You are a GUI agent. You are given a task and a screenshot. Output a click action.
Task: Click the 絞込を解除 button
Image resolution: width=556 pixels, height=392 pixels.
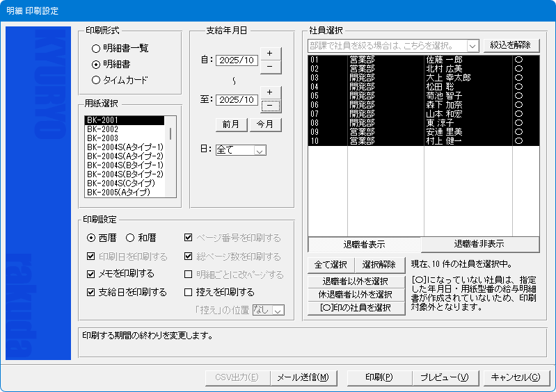pos(511,45)
